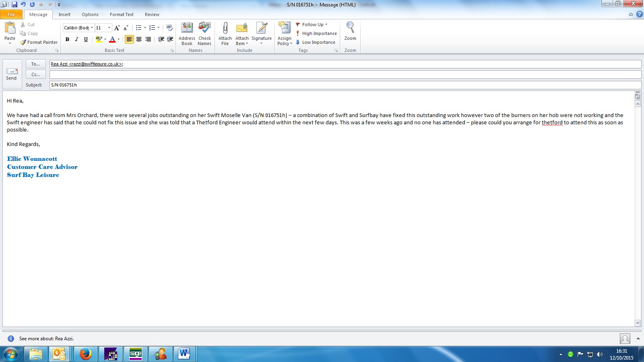Open the Tags dialog launcher
The image size is (644, 362).
[x=336, y=51]
